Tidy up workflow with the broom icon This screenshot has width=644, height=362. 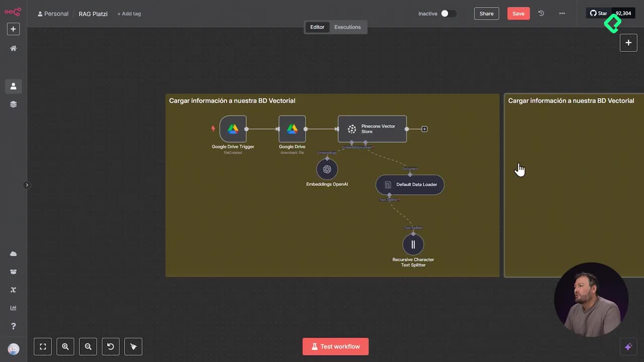click(133, 346)
